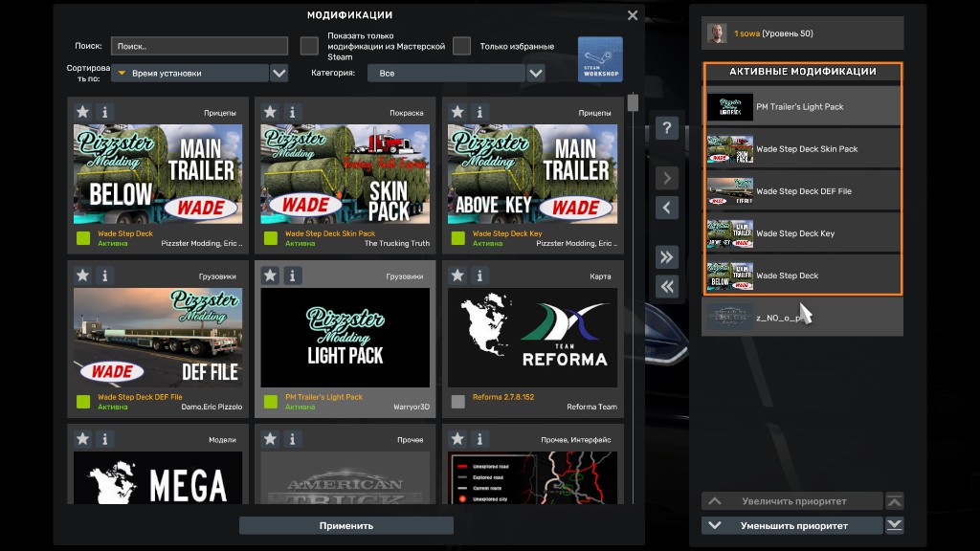Viewport: 980px width, 551px height.
Task: Remove selected mod with left arrow
Action: tap(667, 208)
